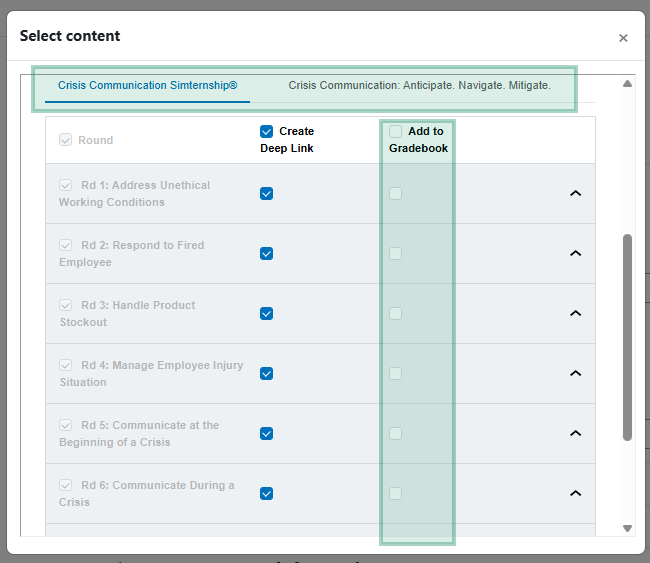Close the Select content dialog

[623, 38]
